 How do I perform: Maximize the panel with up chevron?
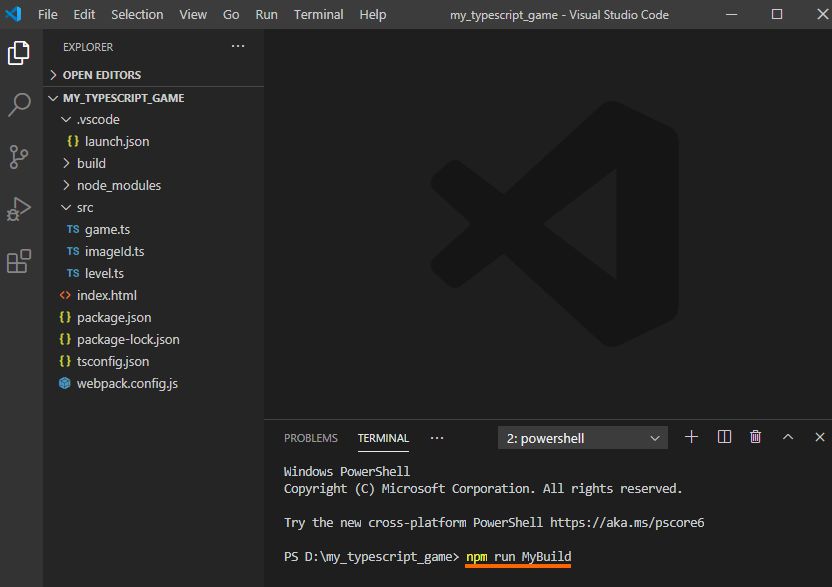(788, 437)
